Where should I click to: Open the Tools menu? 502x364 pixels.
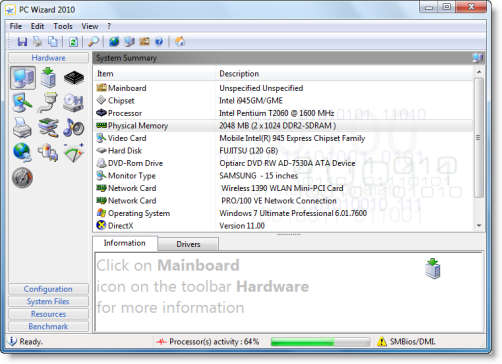point(63,26)
